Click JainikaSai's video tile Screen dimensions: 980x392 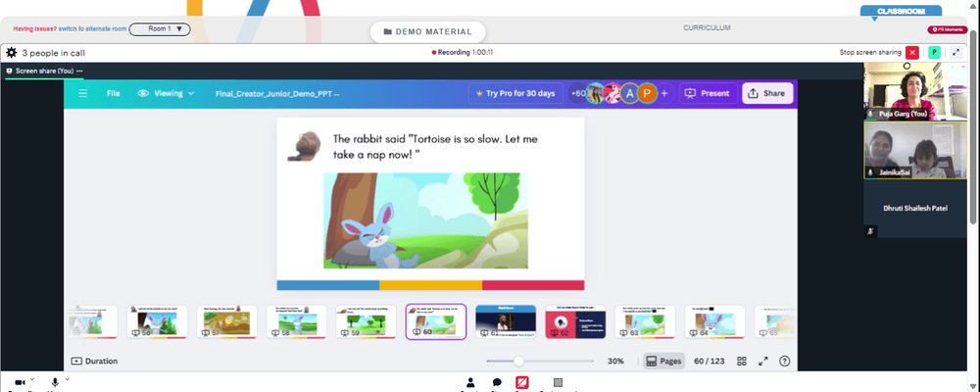click(x=914, y=150)
